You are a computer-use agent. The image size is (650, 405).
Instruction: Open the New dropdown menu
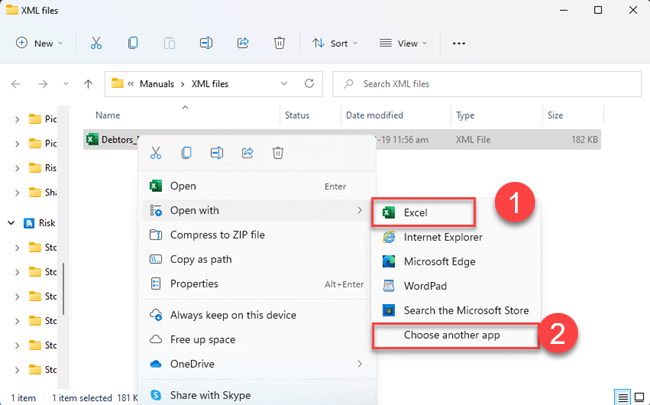[x=39, y=44]
